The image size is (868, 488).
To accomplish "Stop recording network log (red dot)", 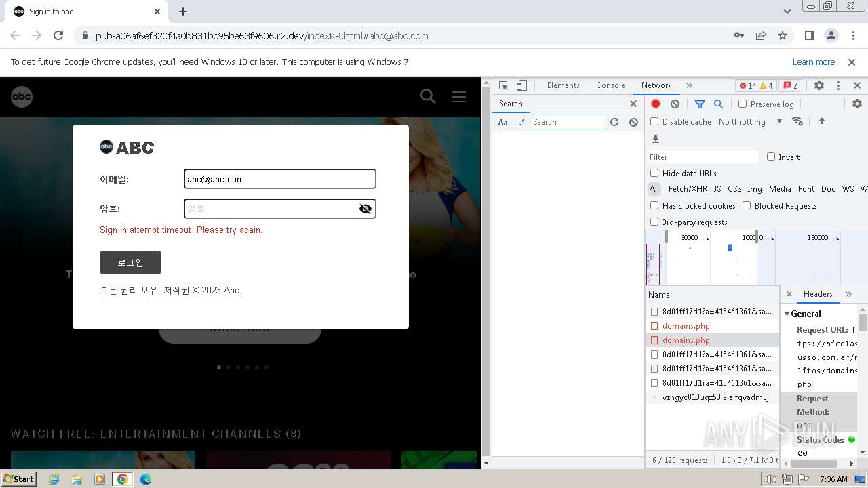I will tap(656, 104).
